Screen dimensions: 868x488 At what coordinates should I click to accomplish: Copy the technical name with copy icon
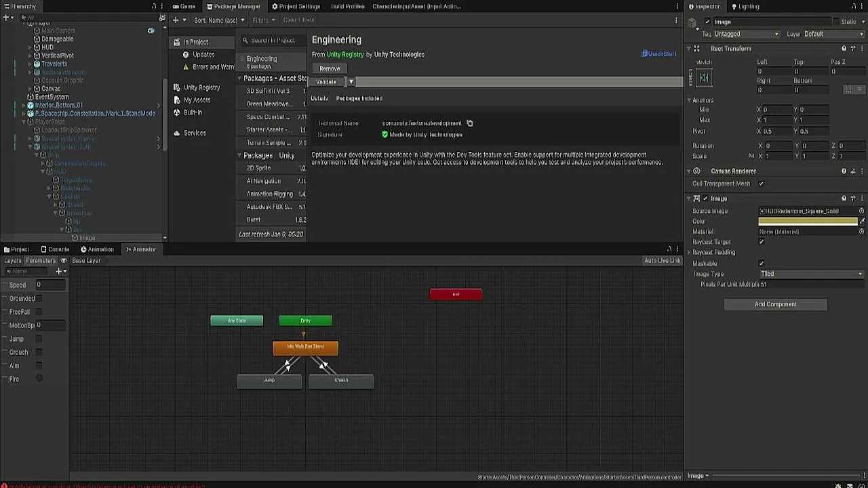click(469, 123)
